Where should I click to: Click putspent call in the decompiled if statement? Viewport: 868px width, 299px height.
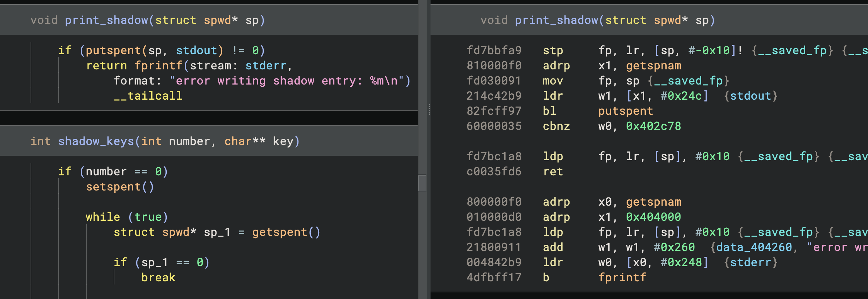click(x=113, y=50)
